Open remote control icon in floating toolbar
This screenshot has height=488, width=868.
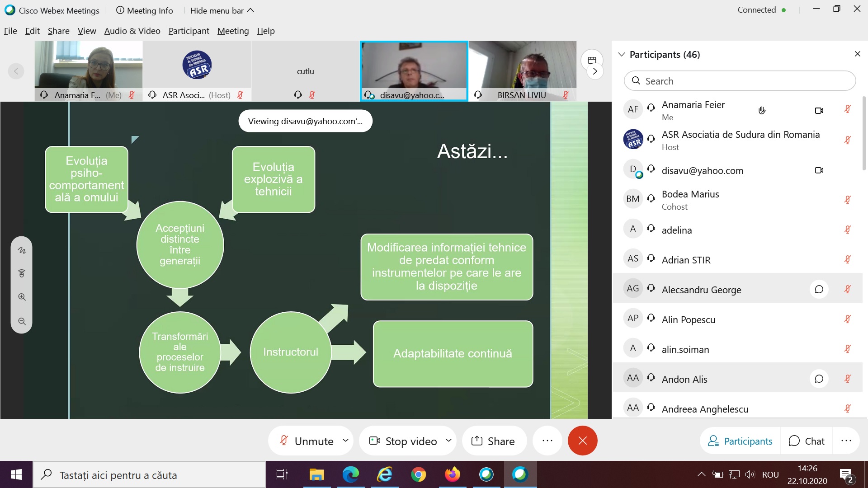pos(22,273)
